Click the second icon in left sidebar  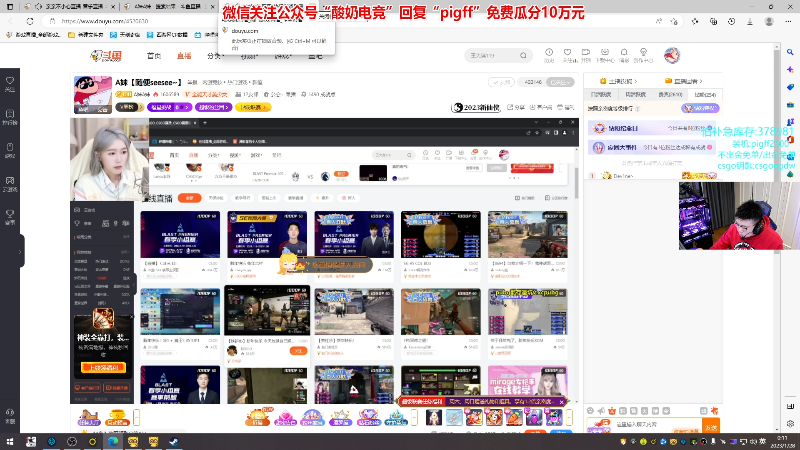click(x=10, y=117)
